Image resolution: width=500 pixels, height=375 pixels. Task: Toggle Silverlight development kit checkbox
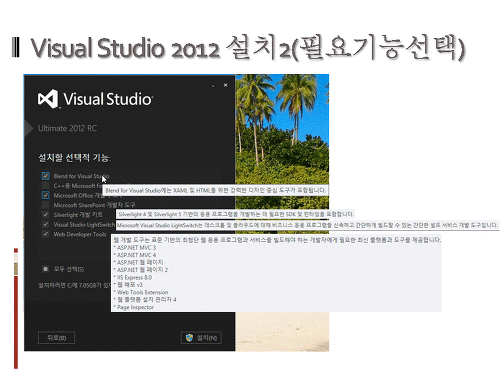pos(46,214)
